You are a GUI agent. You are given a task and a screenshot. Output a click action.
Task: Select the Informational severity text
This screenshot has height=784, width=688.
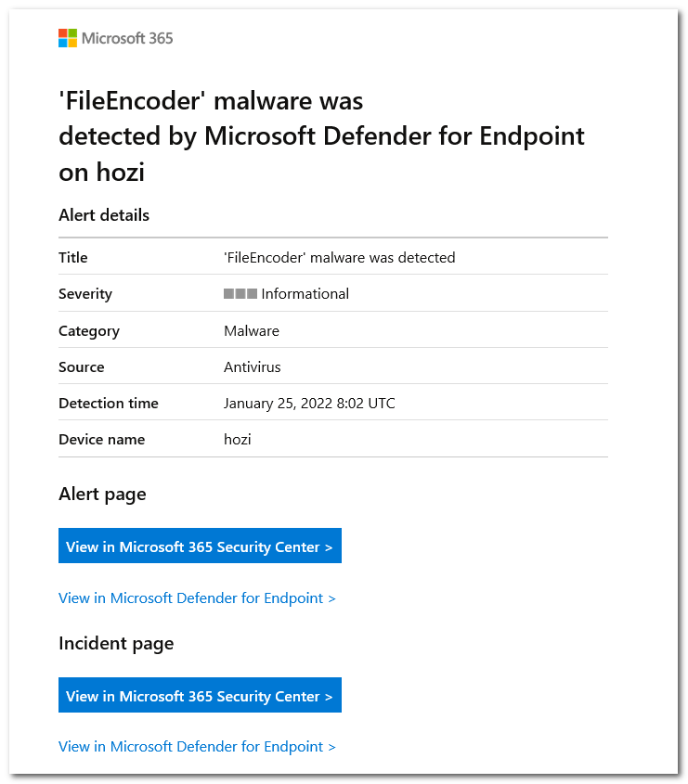tap(305, 294)
